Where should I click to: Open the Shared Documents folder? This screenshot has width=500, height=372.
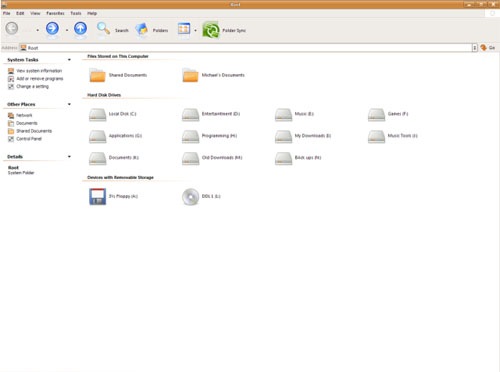(x=118, y=75)
